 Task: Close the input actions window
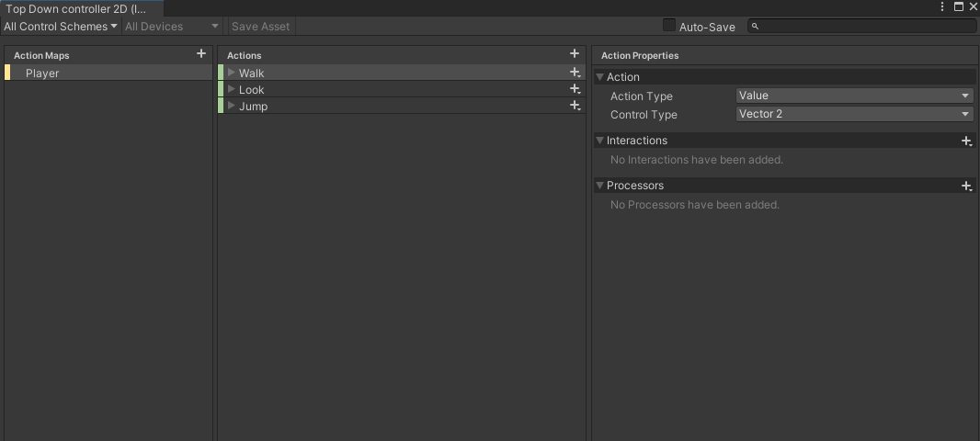(973, 6)
